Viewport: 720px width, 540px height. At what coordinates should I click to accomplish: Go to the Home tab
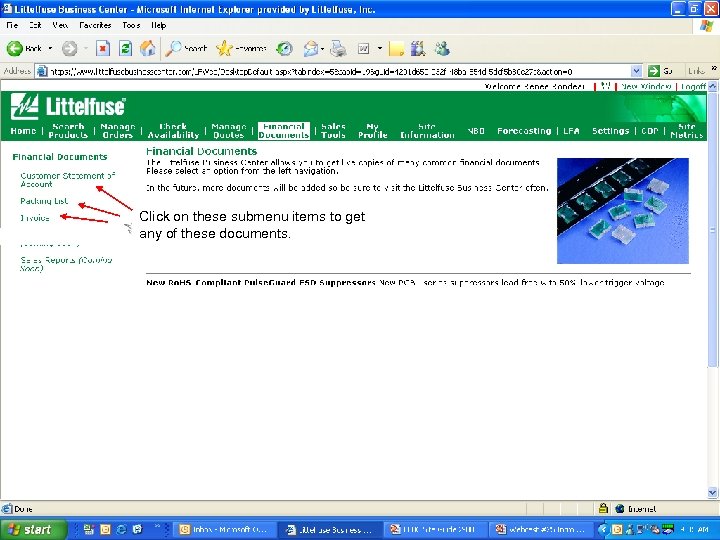(x=23, y=131)
